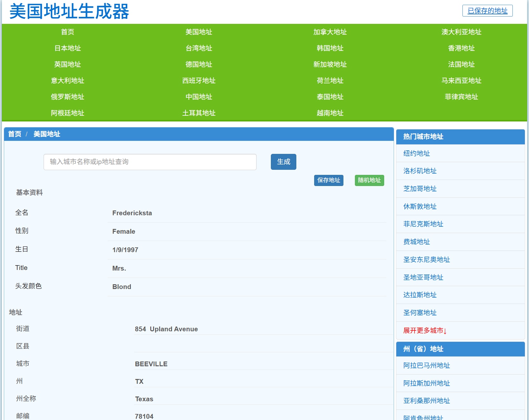Click the 生成 generate button
This screenshot has width=529, height=420.
tap(283, 162)
